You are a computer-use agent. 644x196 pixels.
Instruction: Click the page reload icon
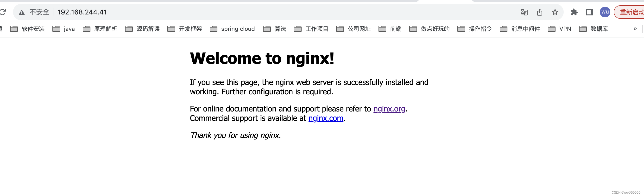click(x=2, y=12)
